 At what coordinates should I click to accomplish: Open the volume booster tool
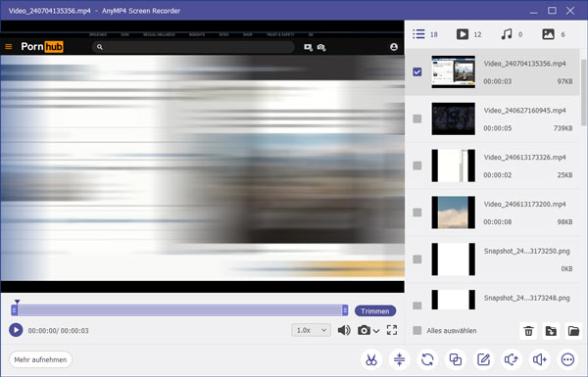pos(540,359)
